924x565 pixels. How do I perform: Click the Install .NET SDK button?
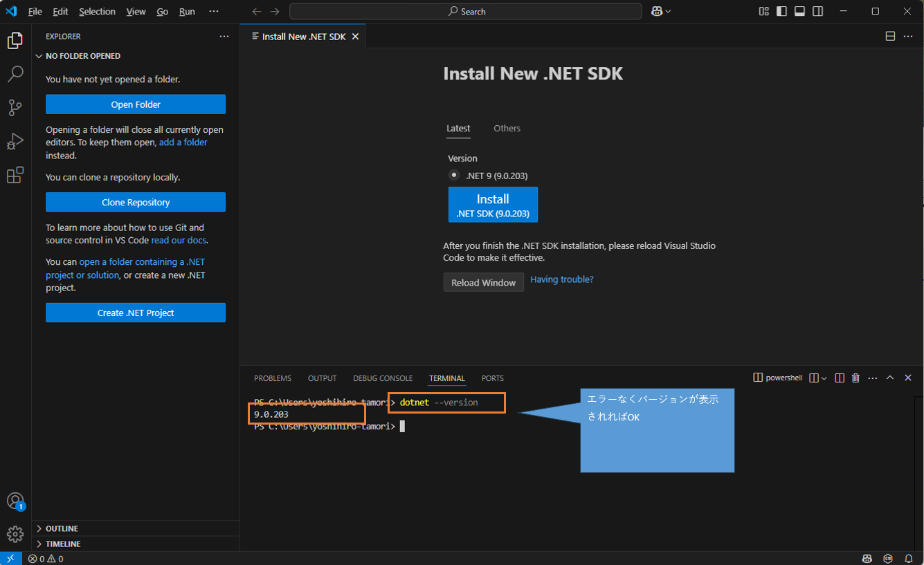[x=493, y=205]
